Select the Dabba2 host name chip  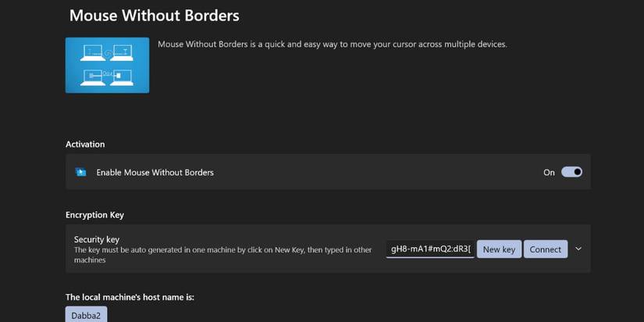click(86, 315)
